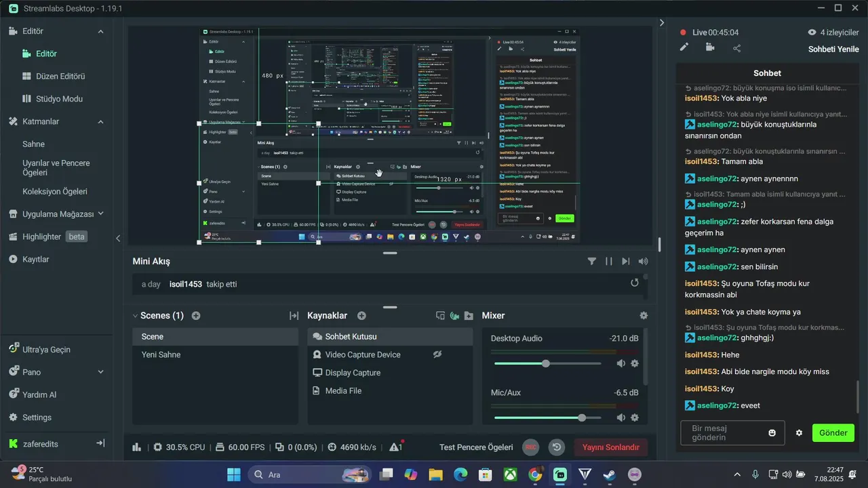Expand the Pano dropdown

(x=100, y=372)
